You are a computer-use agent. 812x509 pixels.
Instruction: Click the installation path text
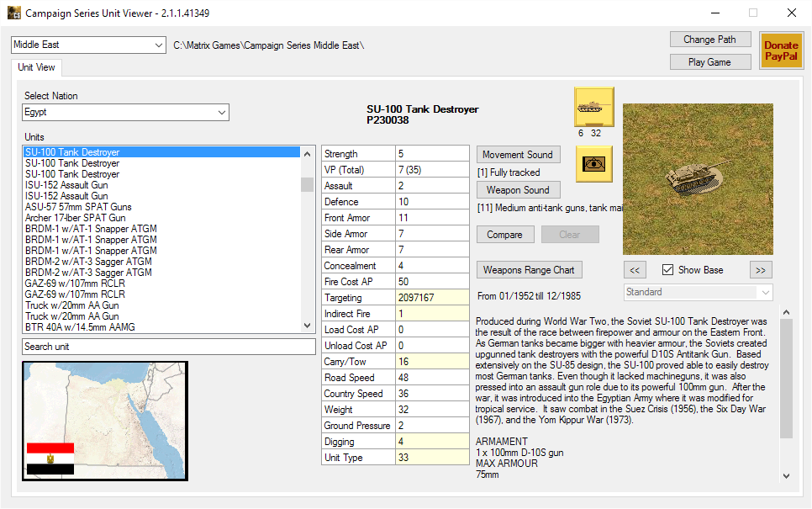pyautogui.click(x=268, y=45)
